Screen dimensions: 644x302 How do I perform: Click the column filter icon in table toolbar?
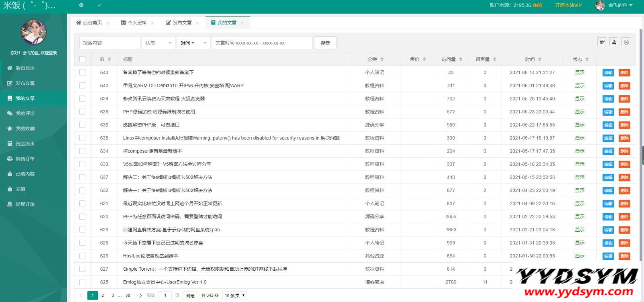(602, 42)
